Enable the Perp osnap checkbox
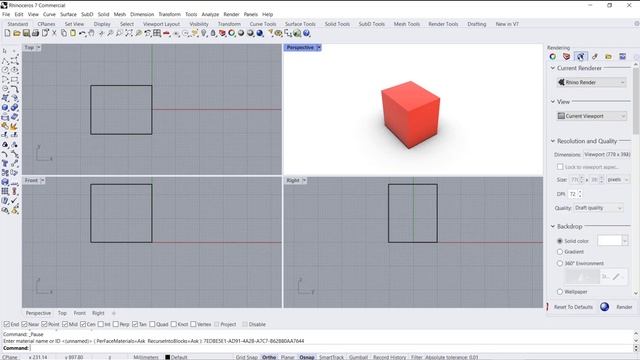 pyautogui.click(x=116, y=324)
